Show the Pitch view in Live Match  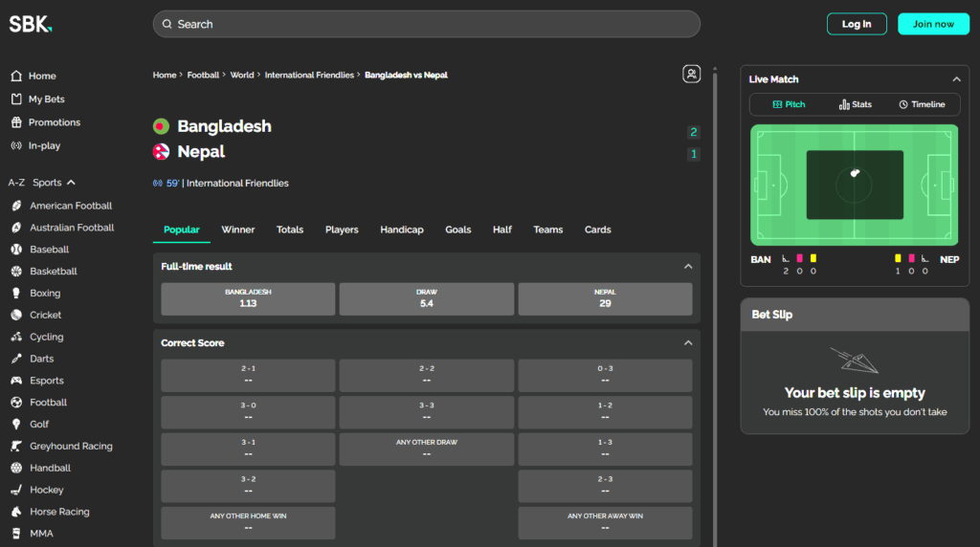(x=789, y=104)
